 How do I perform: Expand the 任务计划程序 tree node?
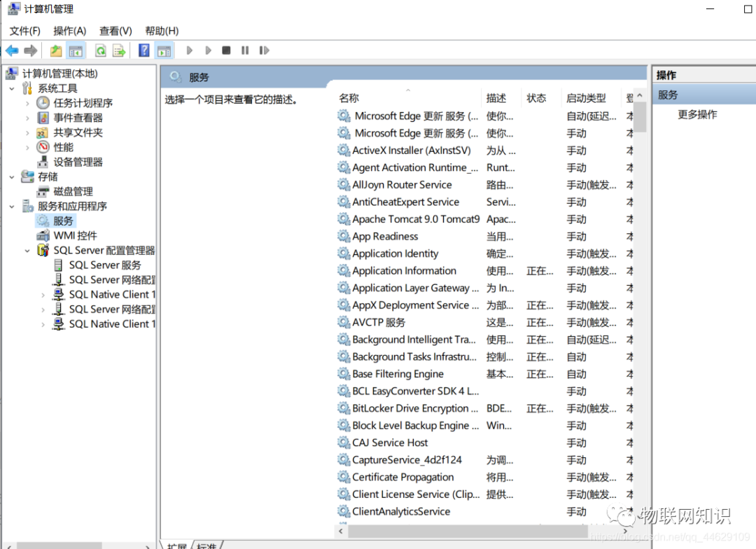tap(27, 103)
